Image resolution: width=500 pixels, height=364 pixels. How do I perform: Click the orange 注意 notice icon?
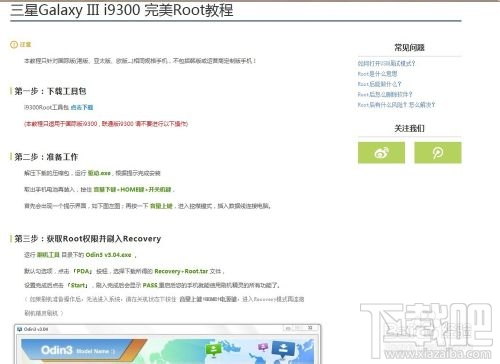click(14, 45)
